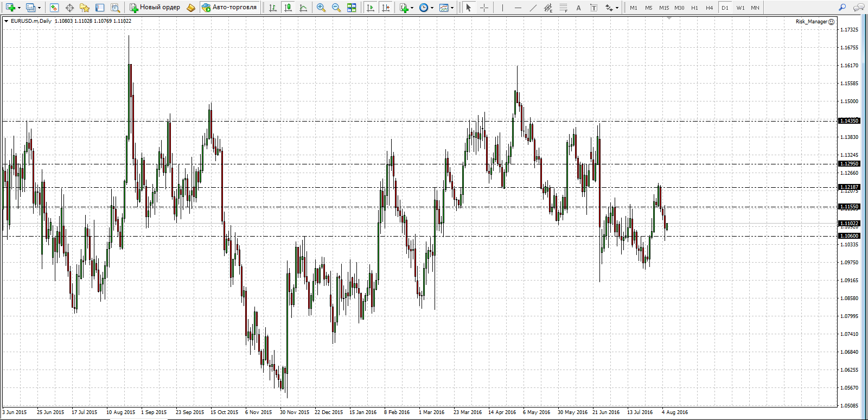868x420 pixels.
Task: Click the Risk_Manager expert label
Action: 812,22
